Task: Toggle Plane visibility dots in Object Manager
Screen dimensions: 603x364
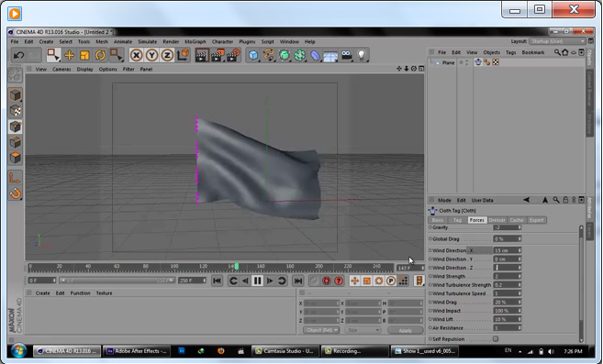Action: pos(466,62)
